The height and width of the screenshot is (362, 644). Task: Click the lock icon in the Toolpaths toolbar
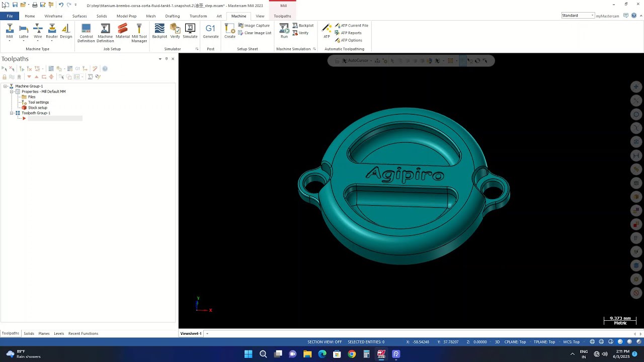click(5, 77)
